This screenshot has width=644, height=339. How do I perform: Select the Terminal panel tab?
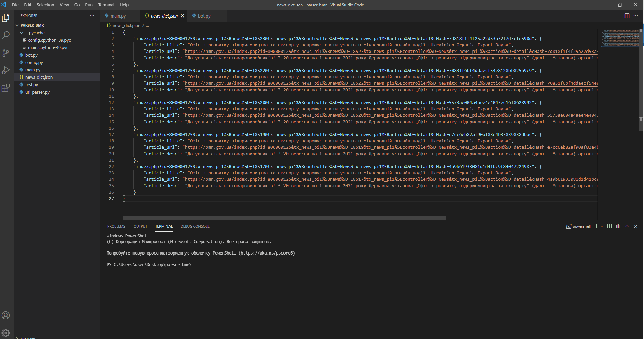pyautogui.click(x=164, y=226)
